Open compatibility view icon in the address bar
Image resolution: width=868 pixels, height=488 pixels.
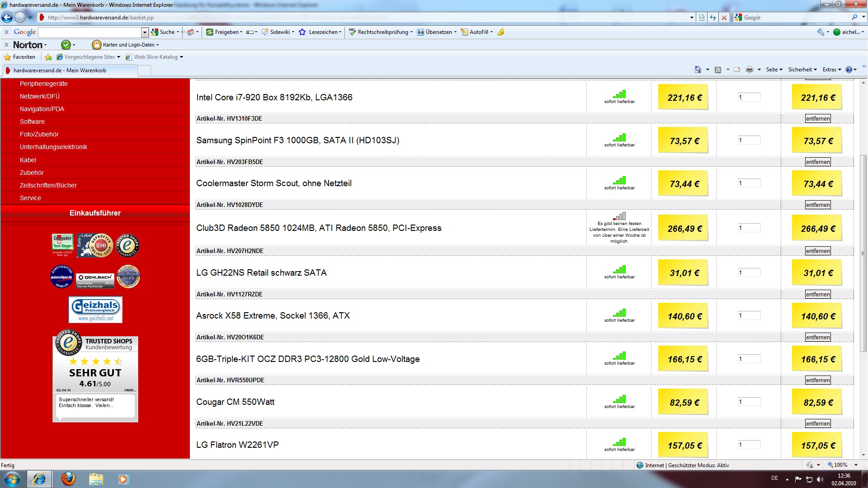[702, 17]
